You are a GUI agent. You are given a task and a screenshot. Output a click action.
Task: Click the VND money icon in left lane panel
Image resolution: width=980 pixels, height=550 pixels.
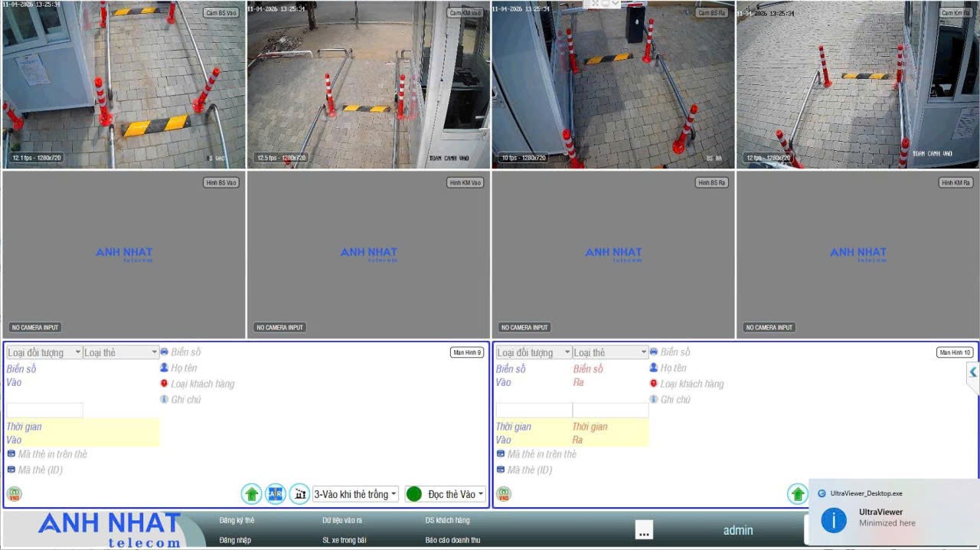point(14,494)
